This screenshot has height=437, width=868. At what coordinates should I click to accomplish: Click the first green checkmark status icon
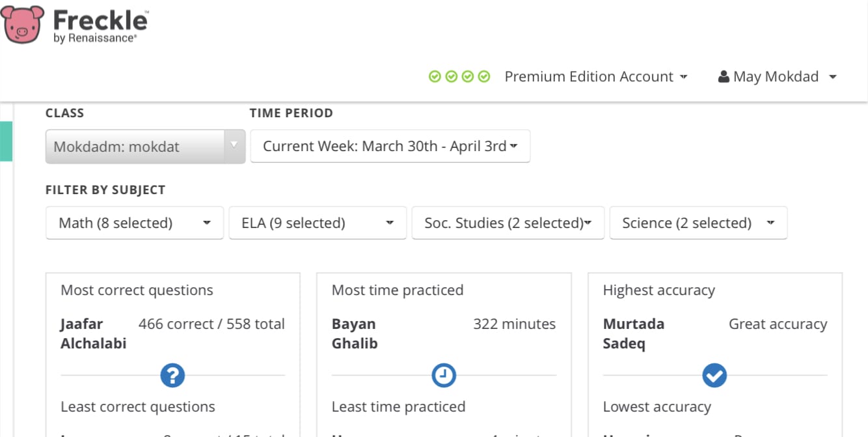pos(435,77)
